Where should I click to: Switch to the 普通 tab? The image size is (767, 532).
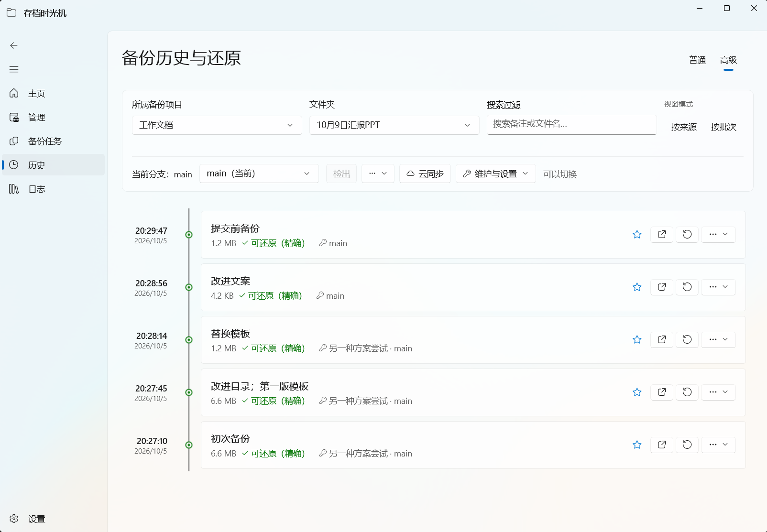coord(698,60)
